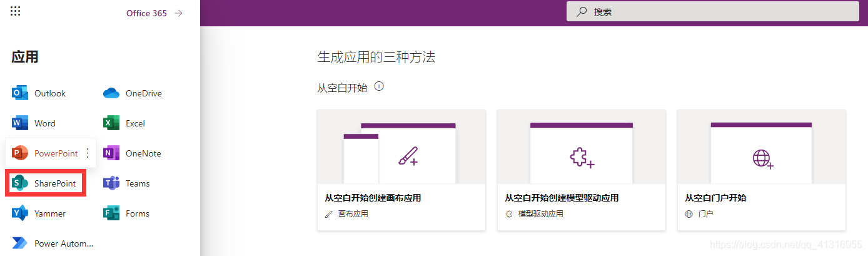Open the Forms app icon
Image resolution: width=868 pixels, height=256 pixels.
(111, 213)
